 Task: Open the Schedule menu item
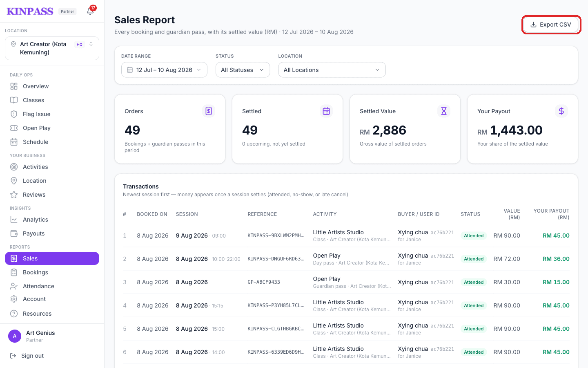pyautogui.click(x=52, y=142)
